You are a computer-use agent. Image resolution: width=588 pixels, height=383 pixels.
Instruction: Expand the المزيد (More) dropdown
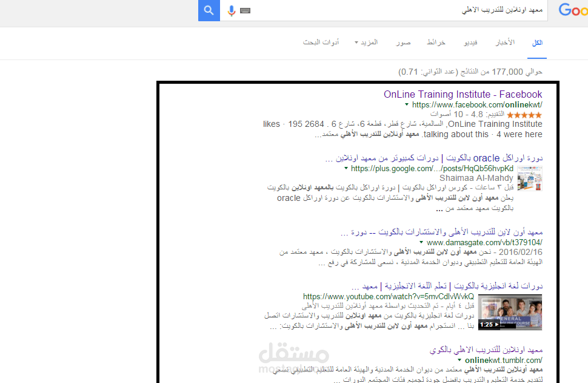pyautogui.click(x=366, y=42)
